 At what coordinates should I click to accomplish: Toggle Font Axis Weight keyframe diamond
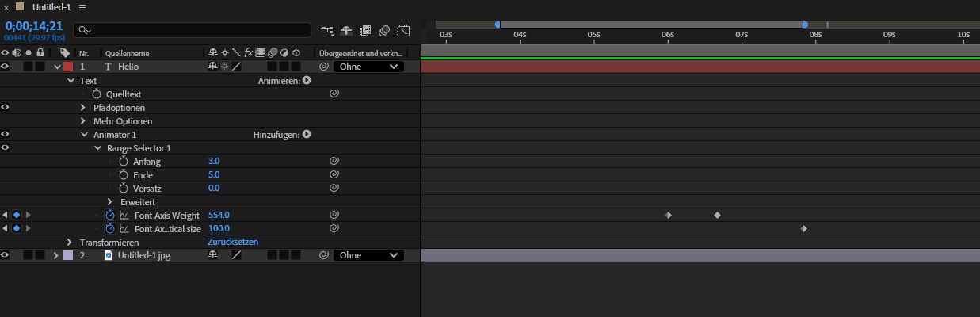point(17,215)
